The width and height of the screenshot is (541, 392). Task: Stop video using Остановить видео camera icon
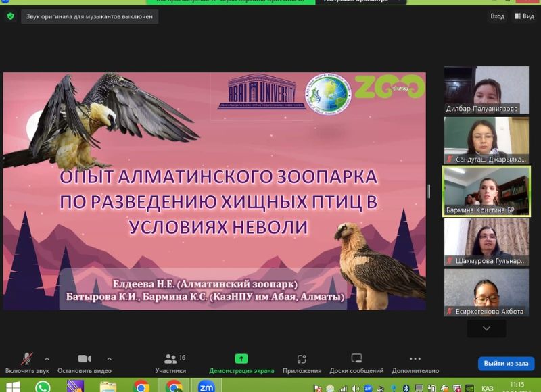[x=85, y=362]
